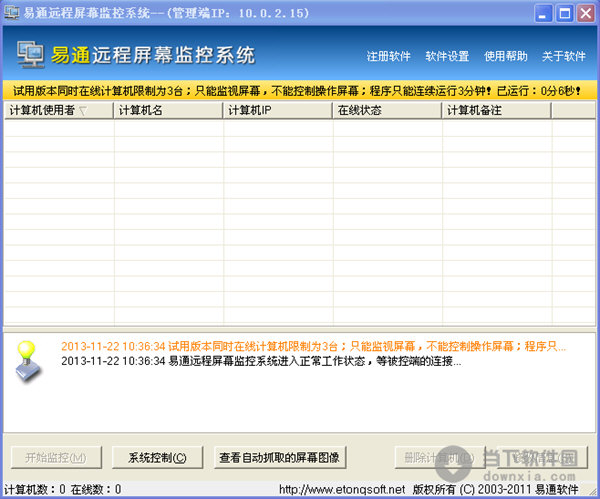Viewport: 600px width, 499px height.
Task: Close the monitoring system window
Action: (x=586, y=13)
